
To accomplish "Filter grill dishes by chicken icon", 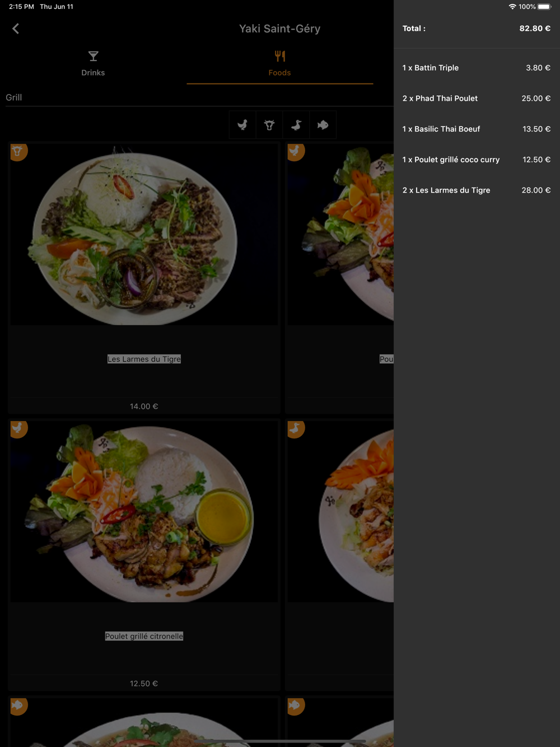I will pyautogui.click(x=242, y=125).
